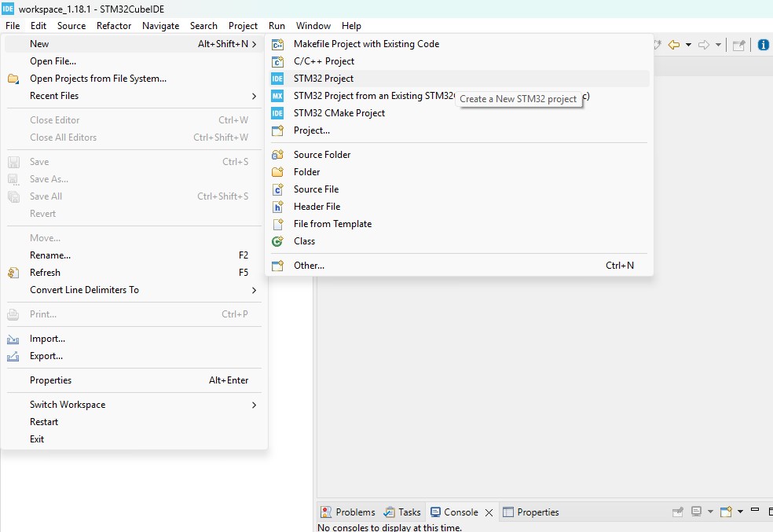Click the STM32 Project IDE icon
773x532 pixels.
point(277,79)
